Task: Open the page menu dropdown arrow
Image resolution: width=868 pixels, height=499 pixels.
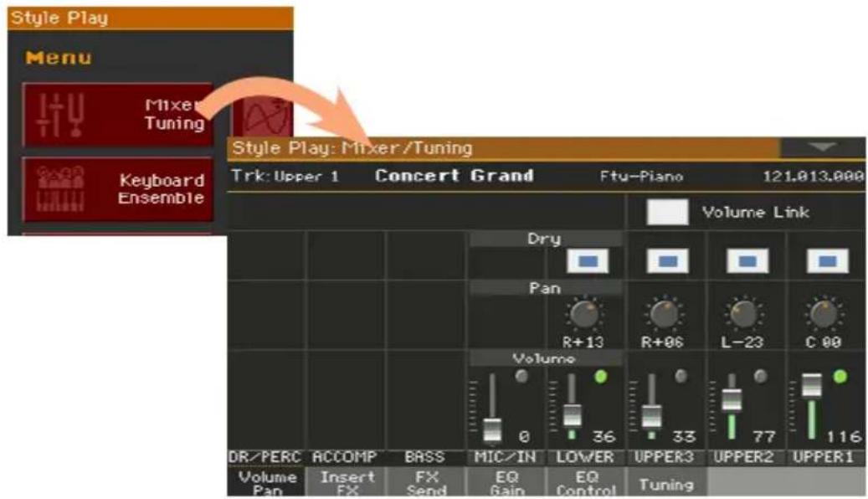Action: point(822,147)
